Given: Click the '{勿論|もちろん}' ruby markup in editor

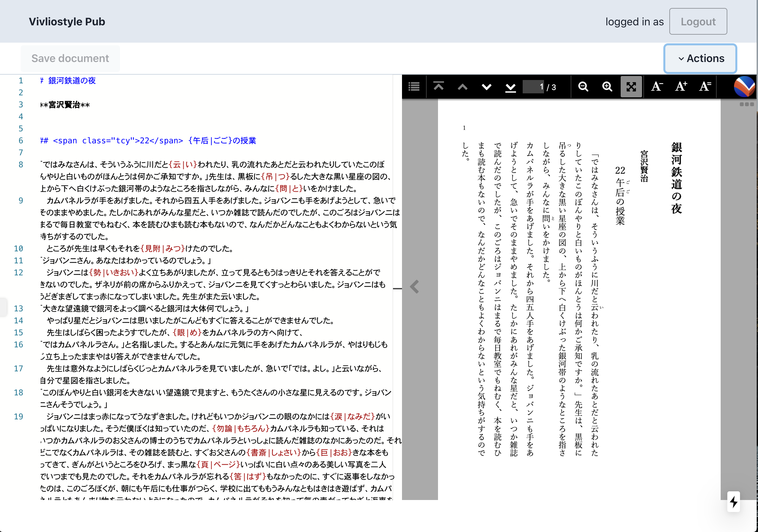Looking at the screenshot, I should 241,428.
